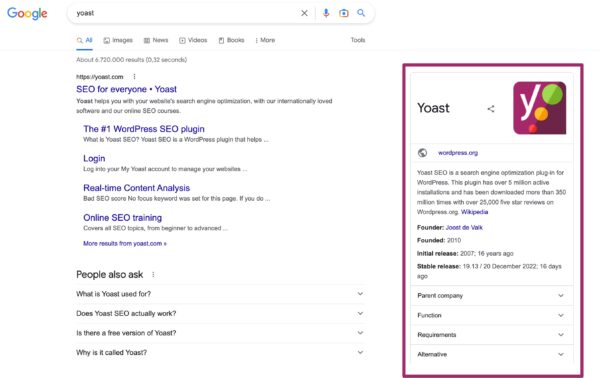Focus the search input containing yoast
The image size is (600, 378).
click(x=186, y=13)
